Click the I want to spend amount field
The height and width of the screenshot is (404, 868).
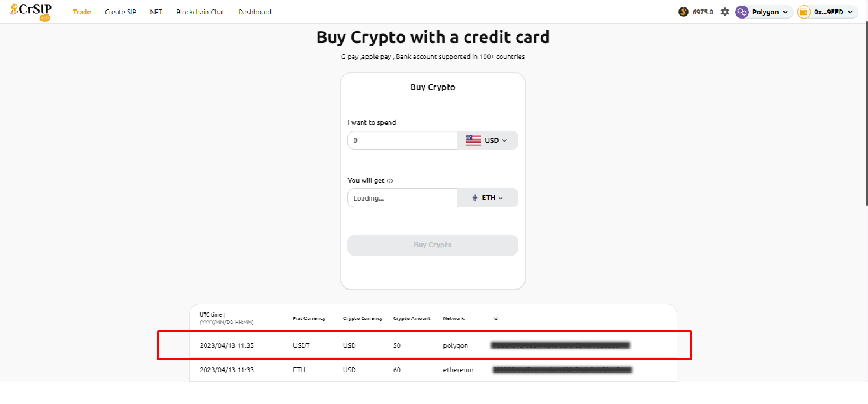click(x=403, y=140)
